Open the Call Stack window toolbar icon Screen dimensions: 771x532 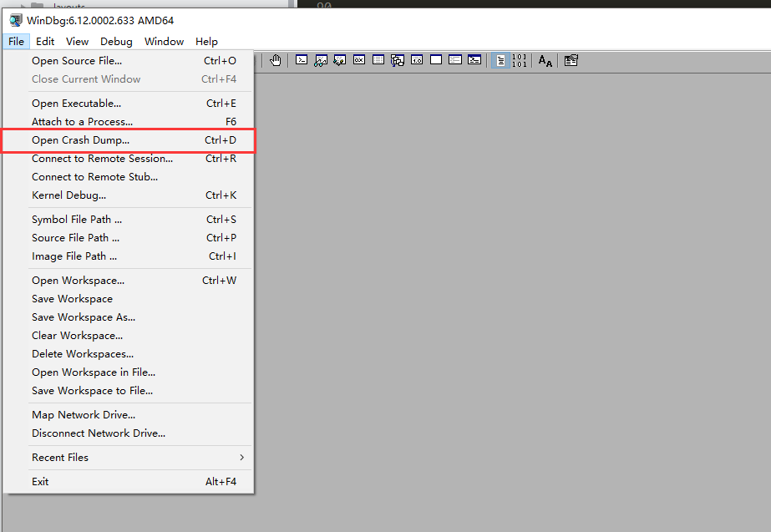[398, 60]
